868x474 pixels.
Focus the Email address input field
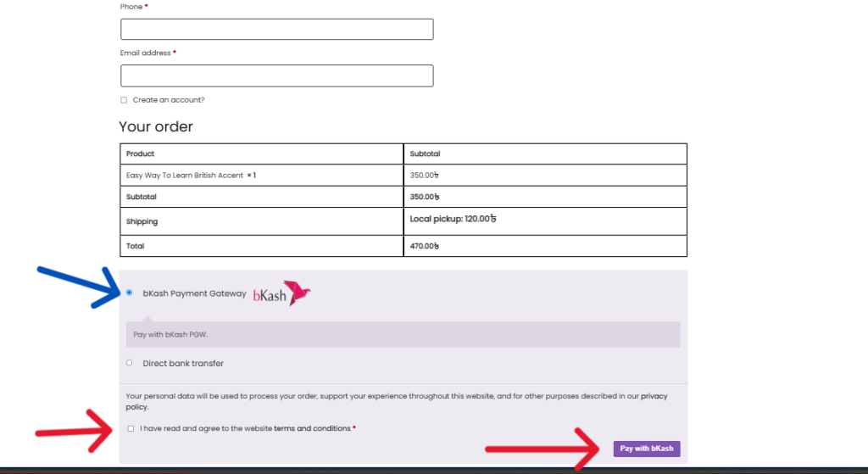(277, 75)
